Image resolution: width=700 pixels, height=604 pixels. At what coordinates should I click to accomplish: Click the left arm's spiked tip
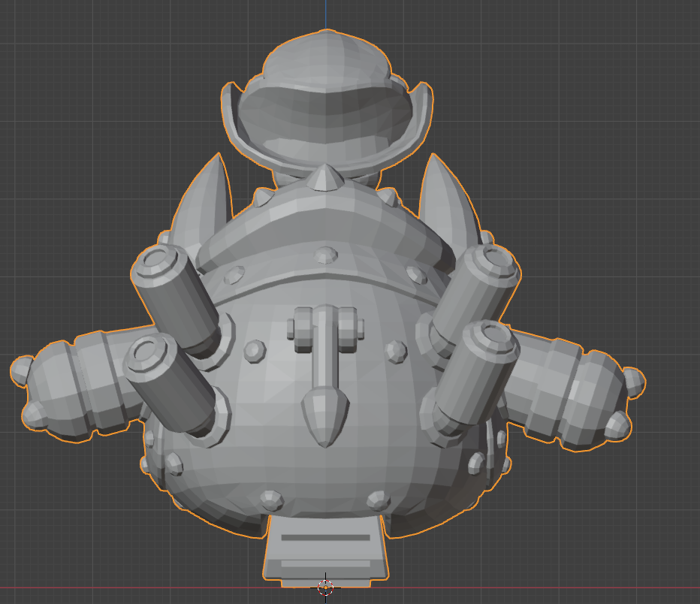(x=23, y=370)
